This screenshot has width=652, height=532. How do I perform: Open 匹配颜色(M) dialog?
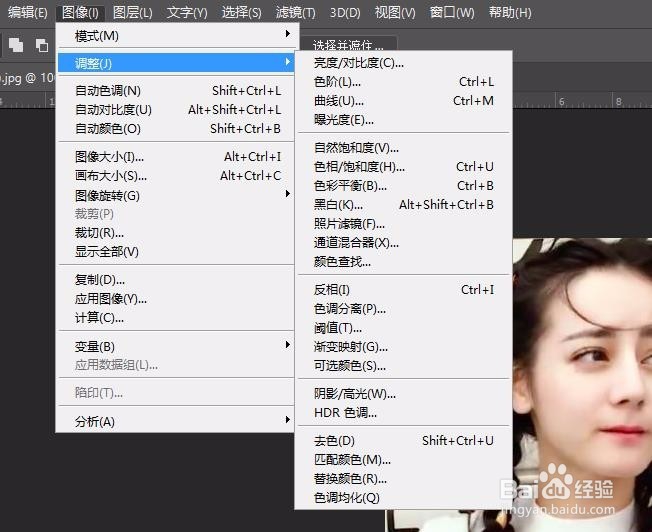tap(403, 460)
